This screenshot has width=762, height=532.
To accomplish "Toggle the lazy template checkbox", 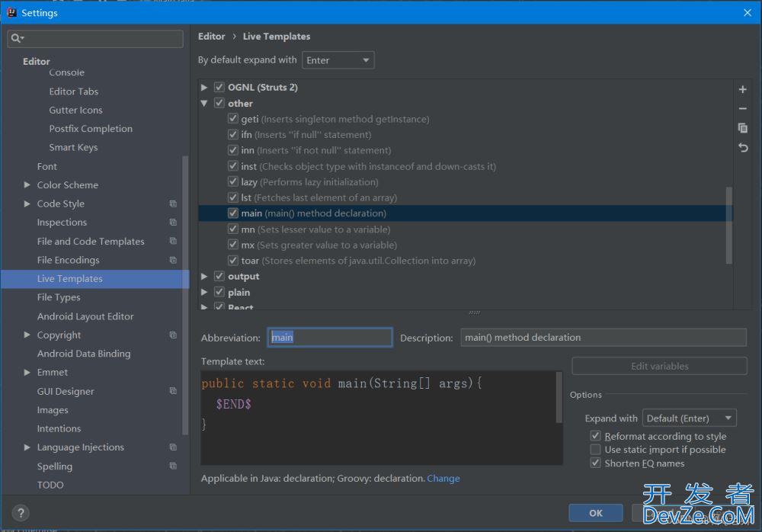I will pos(232,182).
